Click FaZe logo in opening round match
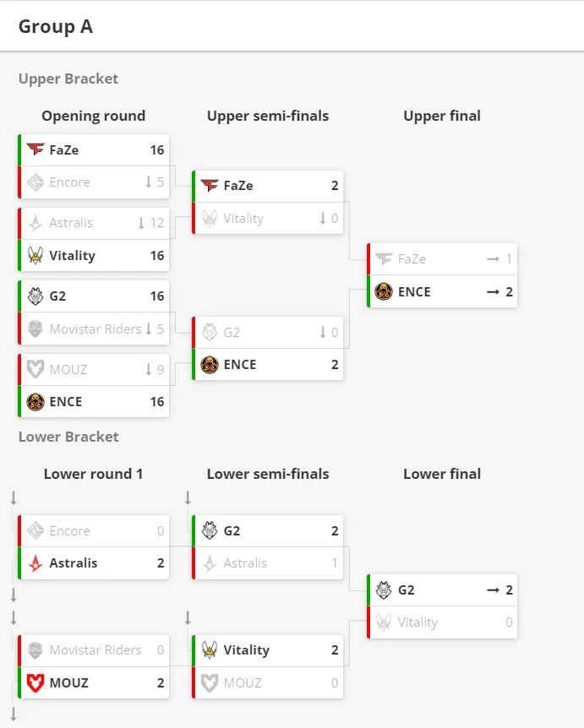 (35, 150)
